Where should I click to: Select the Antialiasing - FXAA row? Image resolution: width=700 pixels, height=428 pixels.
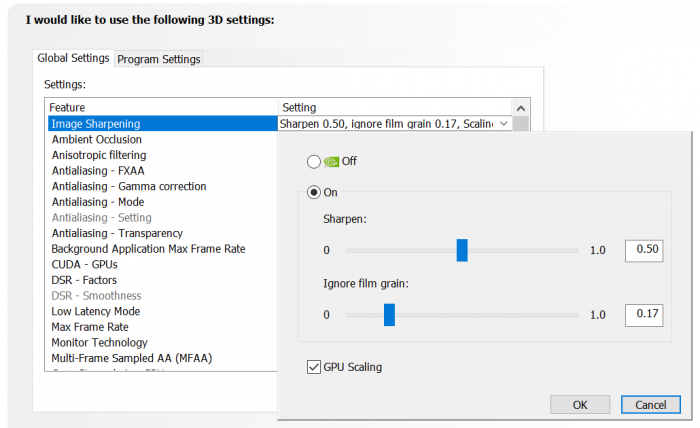click(x=162, y=170)
